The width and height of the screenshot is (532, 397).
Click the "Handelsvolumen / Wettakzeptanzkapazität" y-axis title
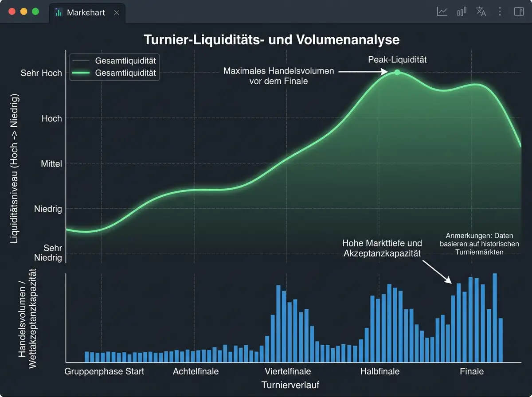tap(27, 318)
